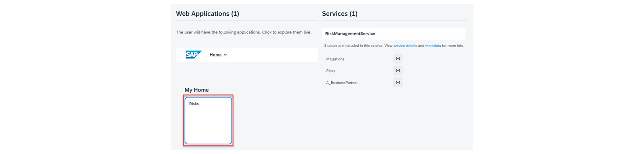This screenshot has width=644, height=154.
Task: Select the Mitigations table entry
Action: click(x=335, y=59)
